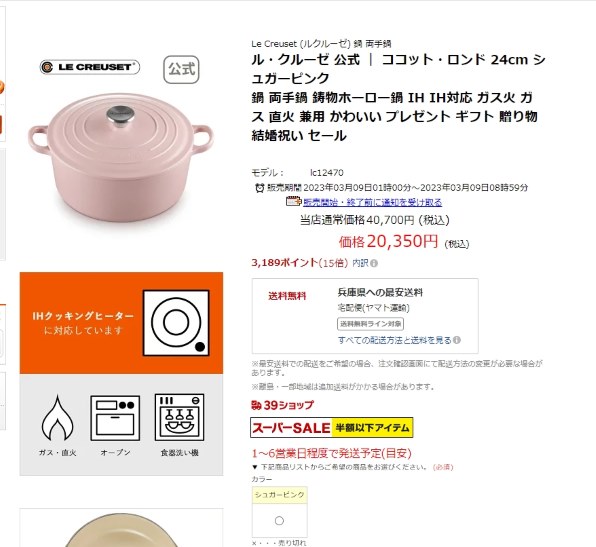Expand the 内訳 points breakdown
This screenshot has height=547, width=596.
click(x=360, y=263)
